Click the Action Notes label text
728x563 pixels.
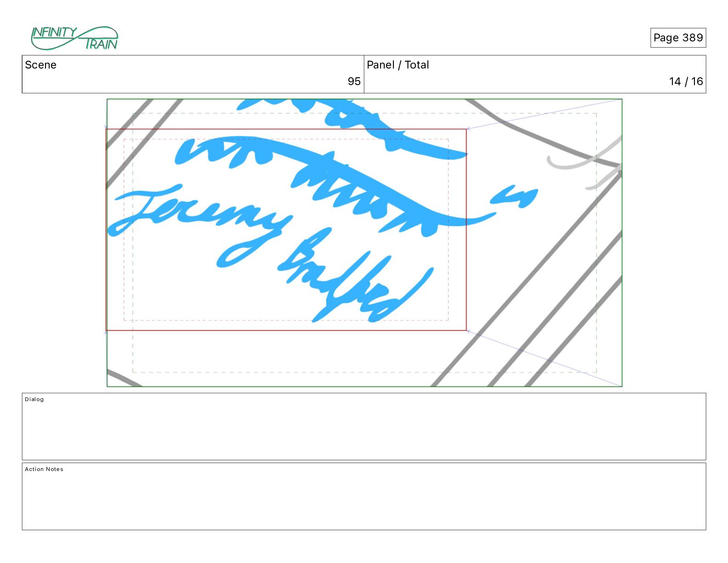pos(44,469)
